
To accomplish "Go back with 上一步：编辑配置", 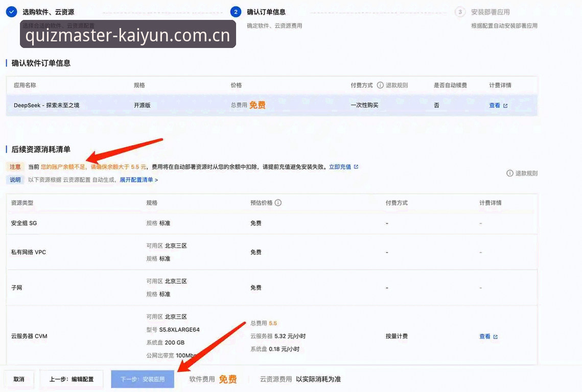I will (x=71, y=379).
